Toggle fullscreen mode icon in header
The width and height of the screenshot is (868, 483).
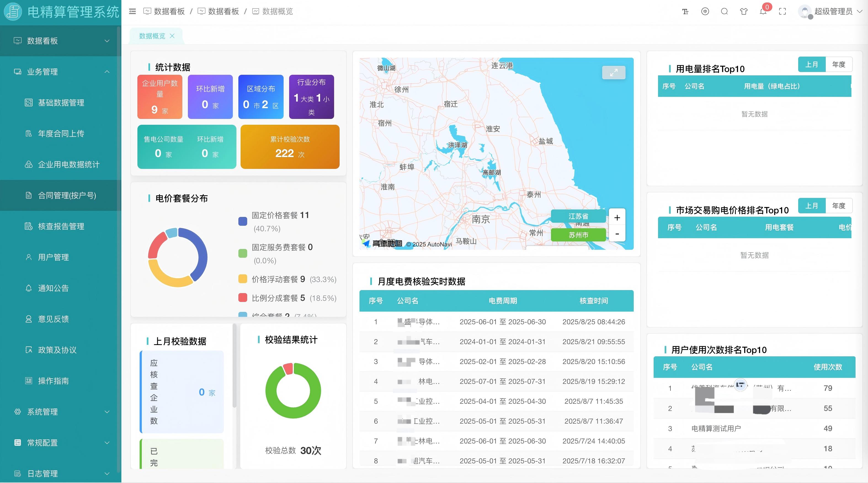782,12
